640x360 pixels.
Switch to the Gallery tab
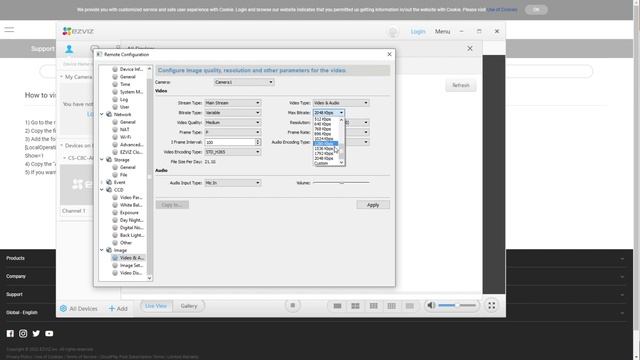tap(189, 306)
